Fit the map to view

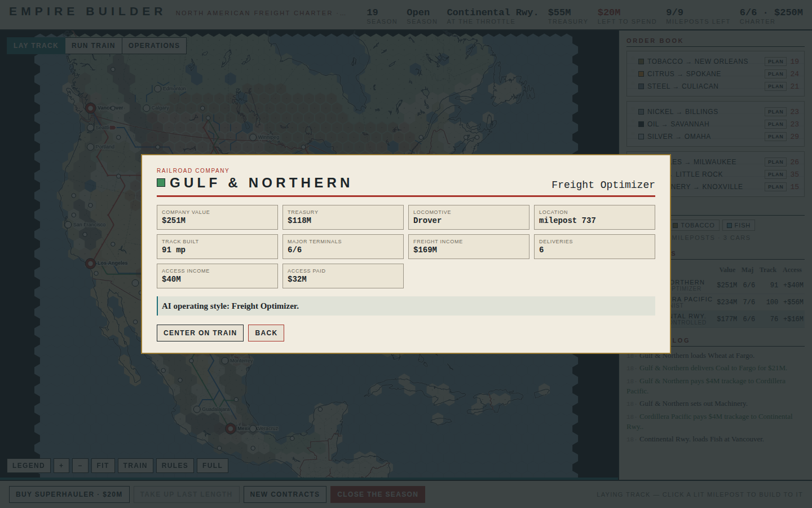click(x=103, y=466)
